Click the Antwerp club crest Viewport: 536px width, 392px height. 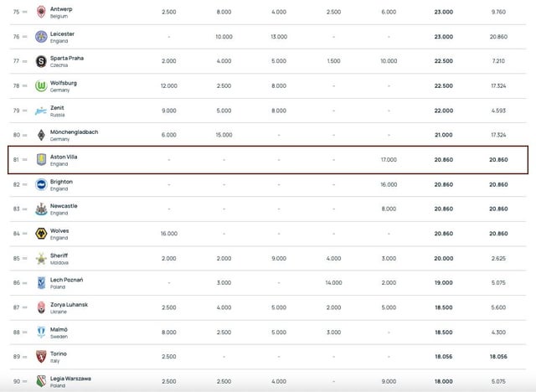tap(41, 12)
